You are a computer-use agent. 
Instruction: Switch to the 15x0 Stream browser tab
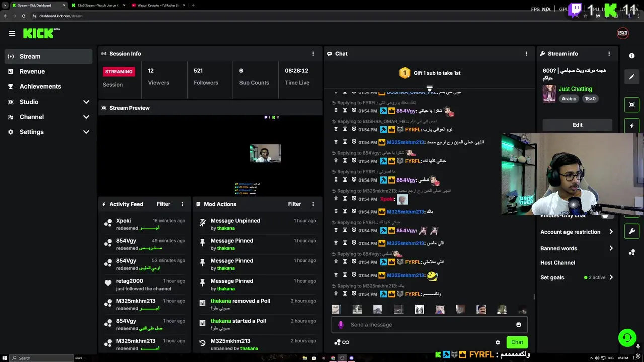coord(98,5)
